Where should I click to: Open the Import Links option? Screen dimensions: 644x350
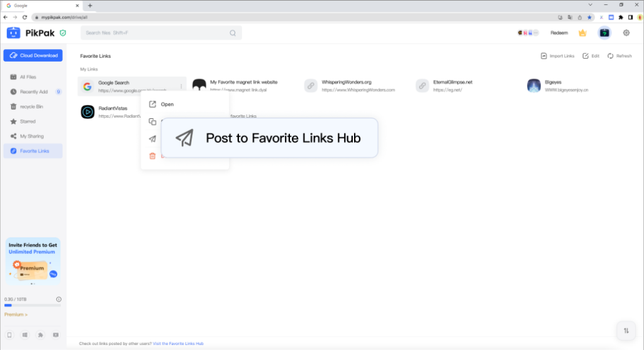pos(557,56)
